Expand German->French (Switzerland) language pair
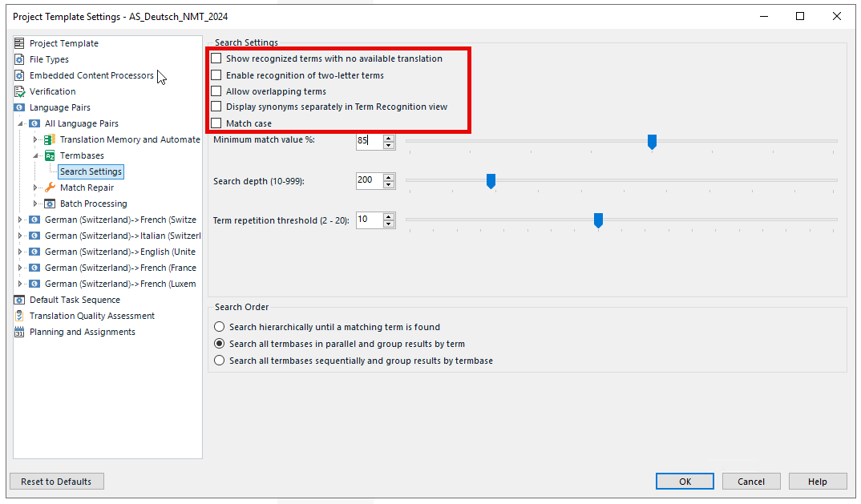861x504 pixels. [20, 220]
